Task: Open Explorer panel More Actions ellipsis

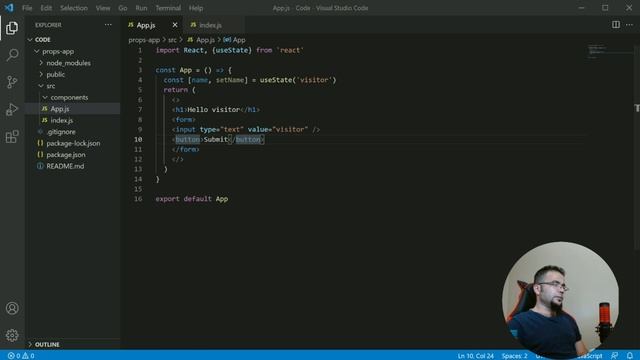Action: 108,24
